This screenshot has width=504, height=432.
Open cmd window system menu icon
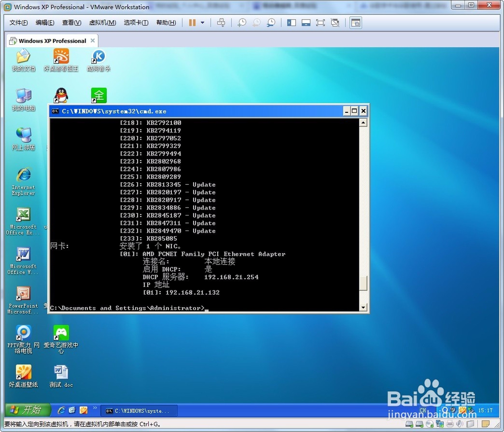[55, 111]
